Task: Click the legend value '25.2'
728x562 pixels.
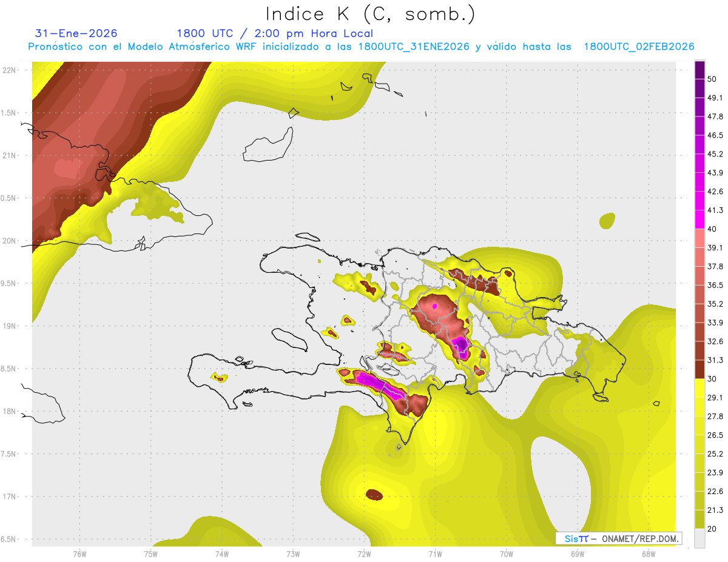Action: tap(715, 453)
